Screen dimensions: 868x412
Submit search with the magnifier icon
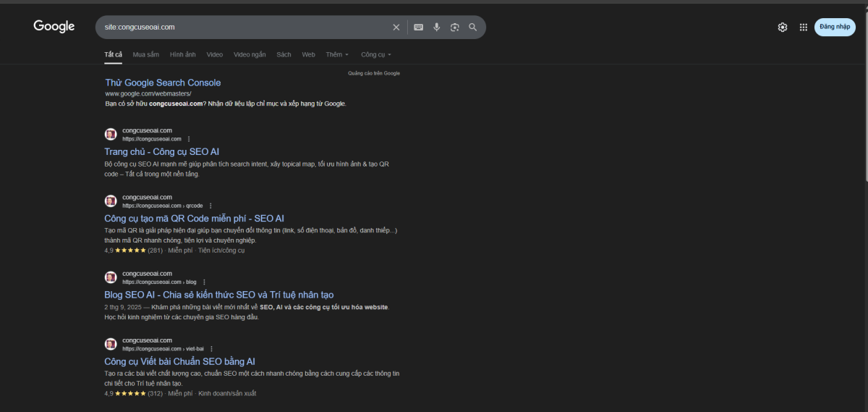[x=473, y=28]
